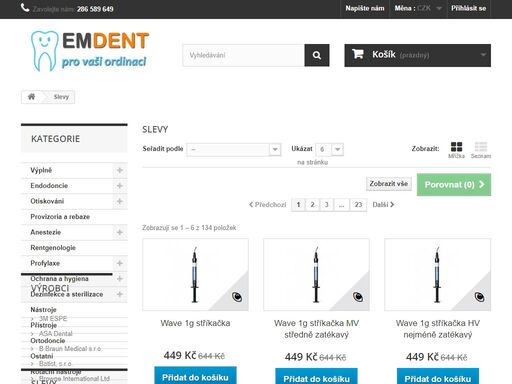512x384 pixels.
Task: Click the green Porovnat (0) button
Action: click(x=454, y=185)
